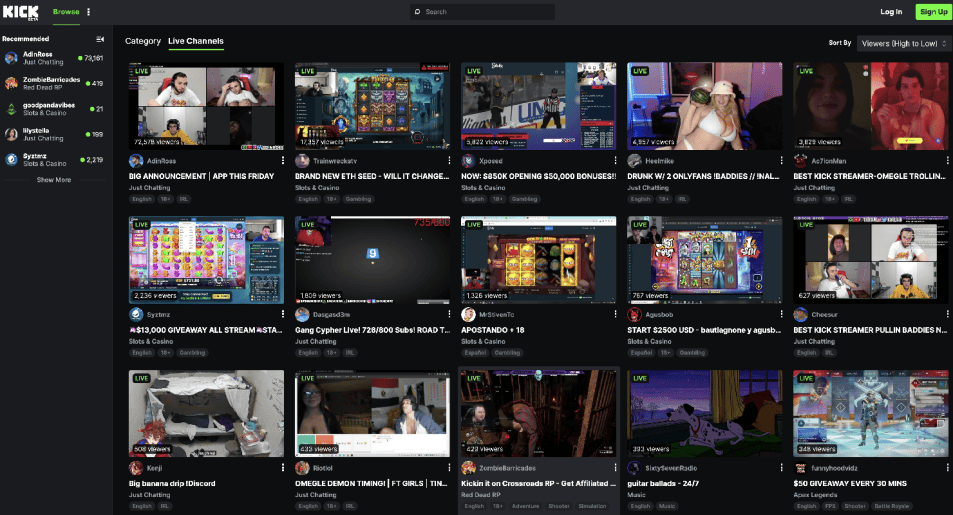Screen dimensions: 953x515
Task: Open the Dasgasd3m dark stream thumbnail
Action: coord(373,260)
